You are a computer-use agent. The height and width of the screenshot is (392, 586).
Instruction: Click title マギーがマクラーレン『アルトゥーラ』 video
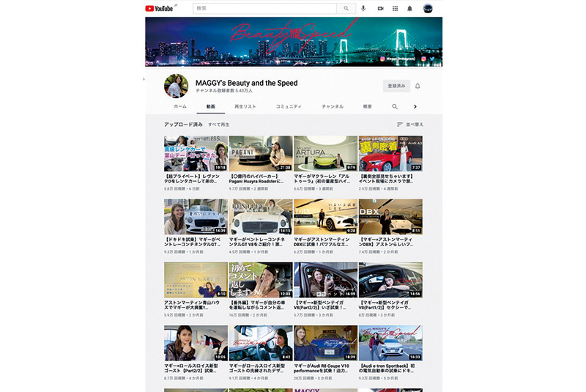pos(322,179)
